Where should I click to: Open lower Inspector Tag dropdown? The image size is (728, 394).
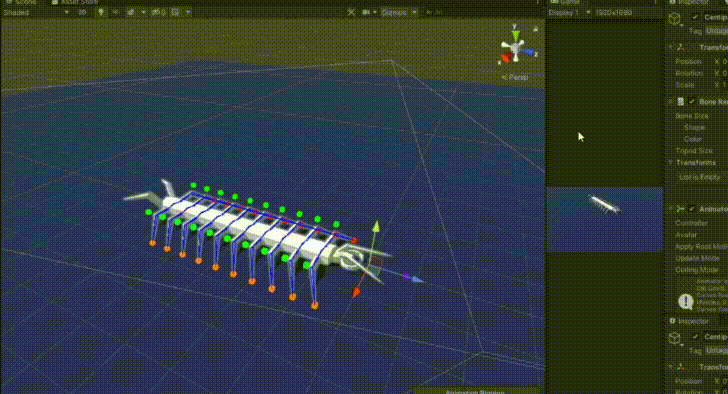(x=716, y=350)
